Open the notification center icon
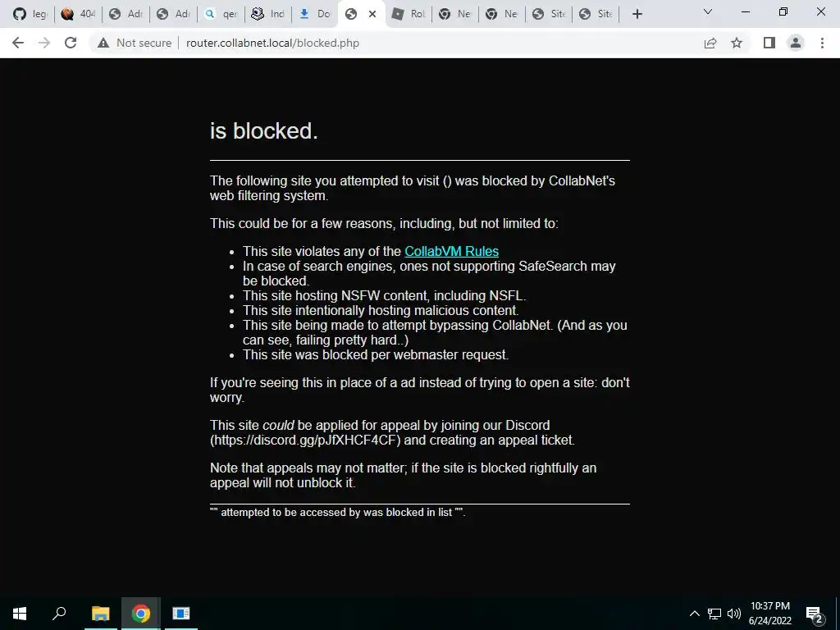 (814, 614)
